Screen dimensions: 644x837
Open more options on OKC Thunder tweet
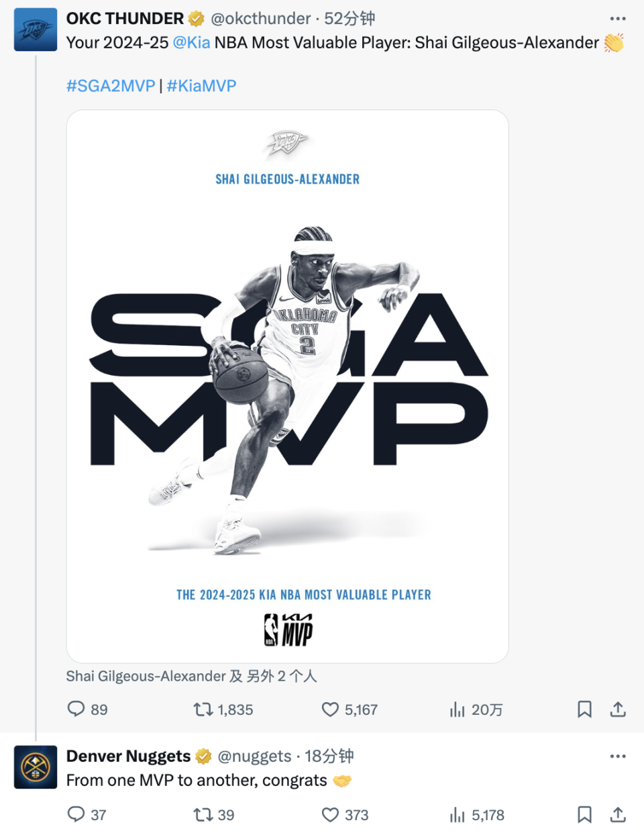(618, 19)
